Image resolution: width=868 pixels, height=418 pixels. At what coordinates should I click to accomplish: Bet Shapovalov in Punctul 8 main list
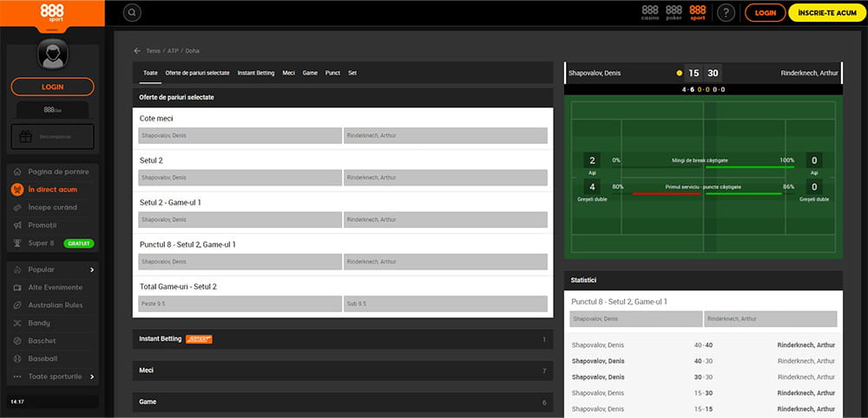240,262
